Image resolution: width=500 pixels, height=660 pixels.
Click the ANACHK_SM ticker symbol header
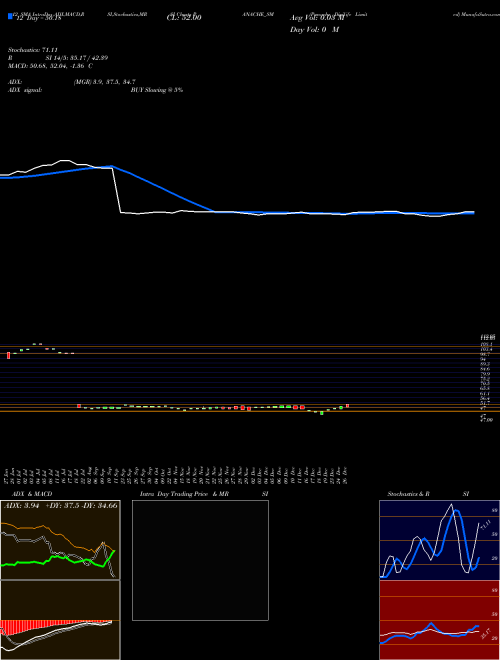pos(258,14)
